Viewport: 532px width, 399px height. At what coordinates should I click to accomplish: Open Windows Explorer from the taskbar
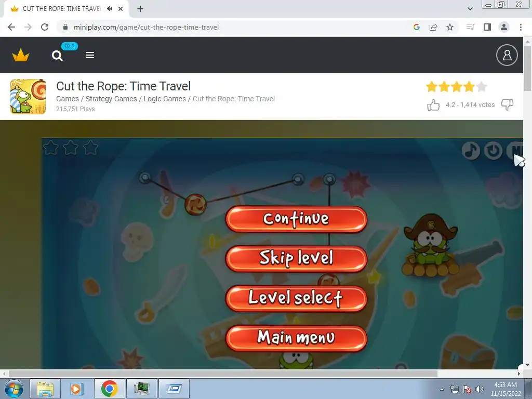tap(46, 389)
